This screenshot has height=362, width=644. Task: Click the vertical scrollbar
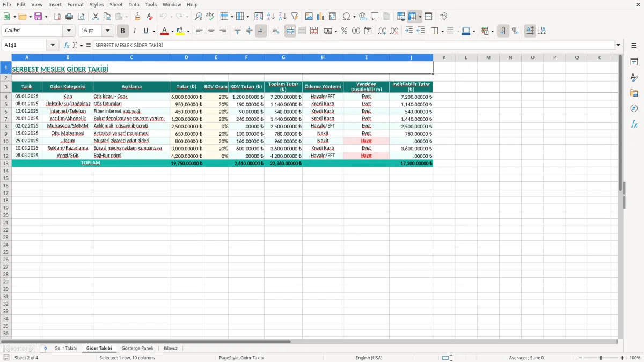[620, 196]
